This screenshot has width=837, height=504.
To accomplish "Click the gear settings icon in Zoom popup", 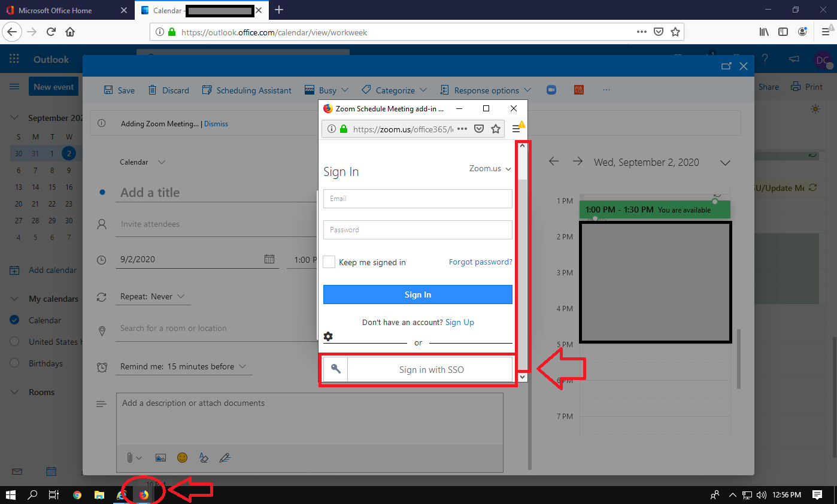I will click(328, 336).
